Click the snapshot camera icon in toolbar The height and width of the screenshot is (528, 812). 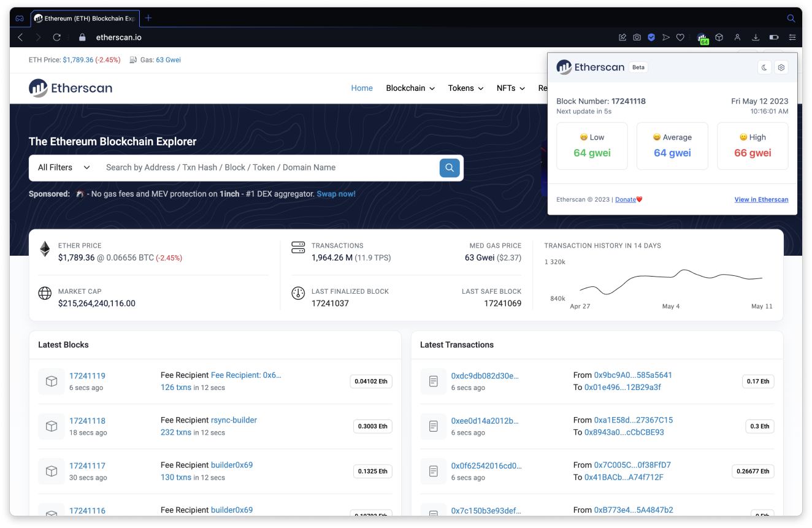(637, 37)
